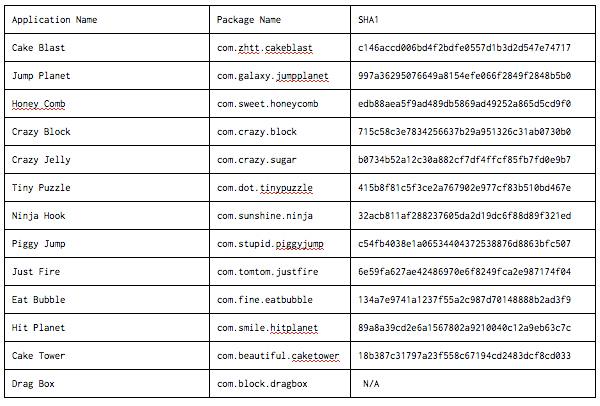Click the Application Name column header
The image size is (600, 406).
coord(54,19)
